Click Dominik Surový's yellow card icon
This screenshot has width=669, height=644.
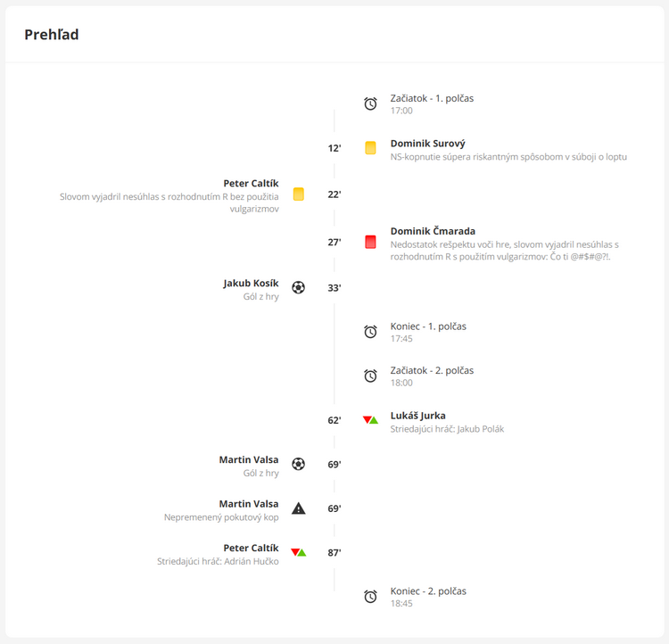coord(370,148)
